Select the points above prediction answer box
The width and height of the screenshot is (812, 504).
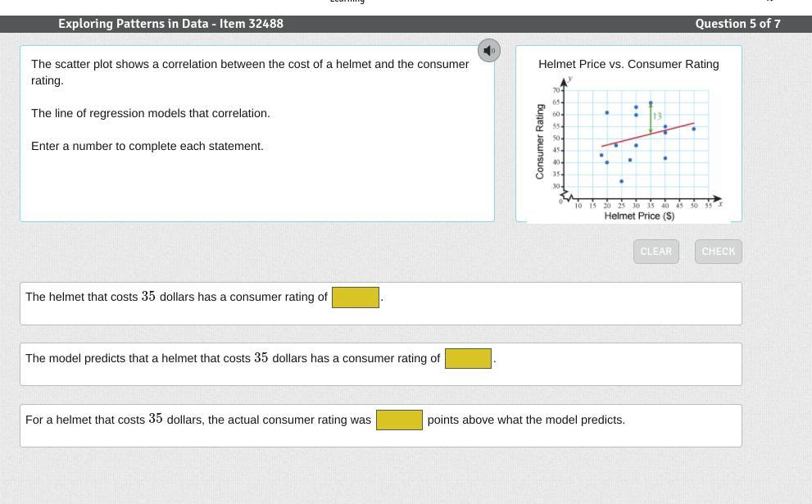click(x=399, y=420)
